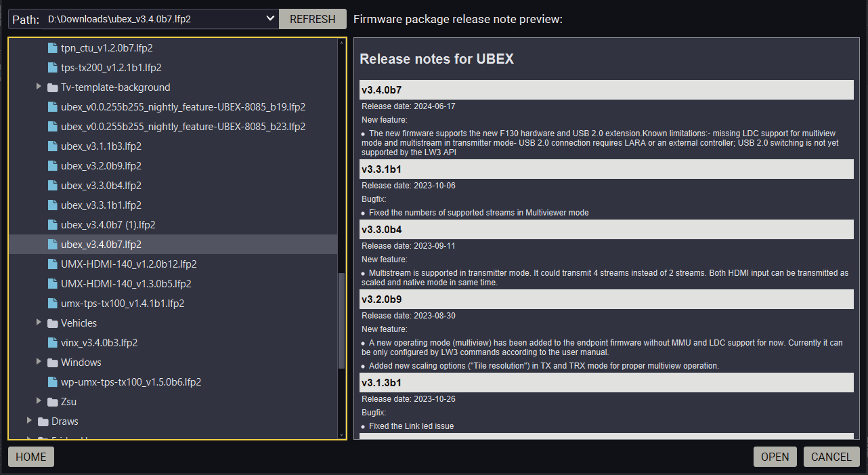Click the Vehicles folder icon
This screenshot has height=475, width=868.
click(53, 323)
